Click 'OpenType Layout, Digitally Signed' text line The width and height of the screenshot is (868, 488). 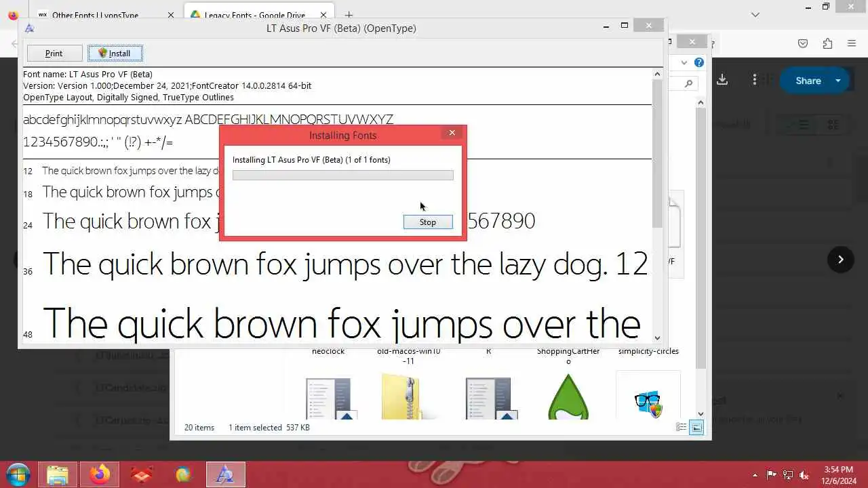click(x=128, y=97)
